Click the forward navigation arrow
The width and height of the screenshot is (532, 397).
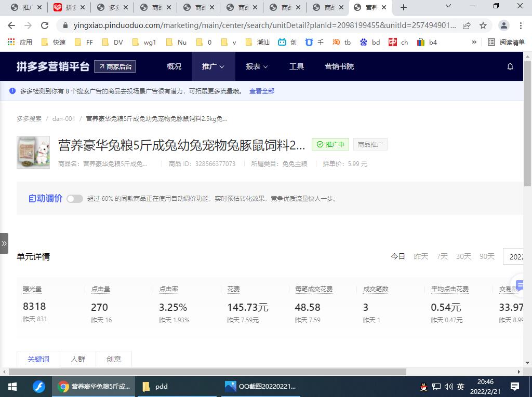point(28,25)
